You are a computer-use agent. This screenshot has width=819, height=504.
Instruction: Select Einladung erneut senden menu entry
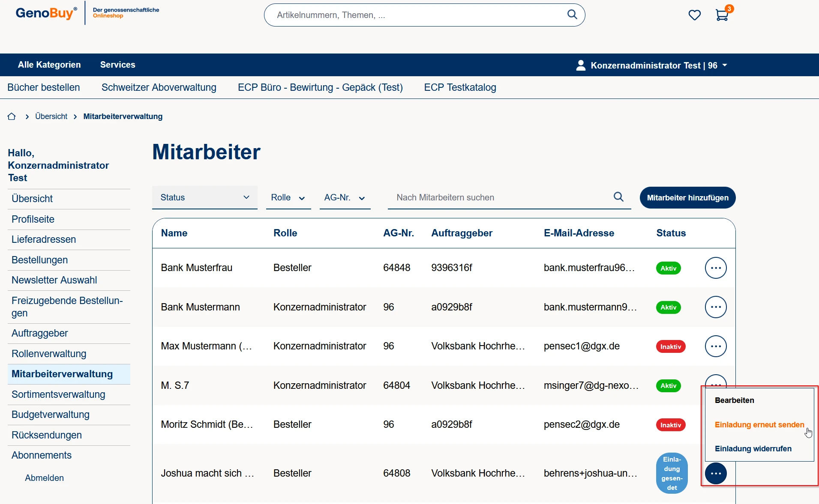point(759,425)
